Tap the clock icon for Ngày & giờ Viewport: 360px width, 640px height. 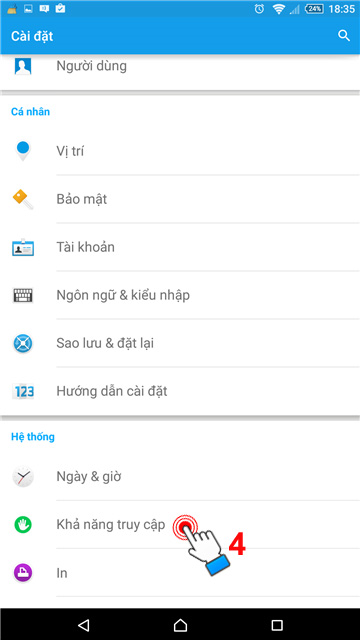23,476
